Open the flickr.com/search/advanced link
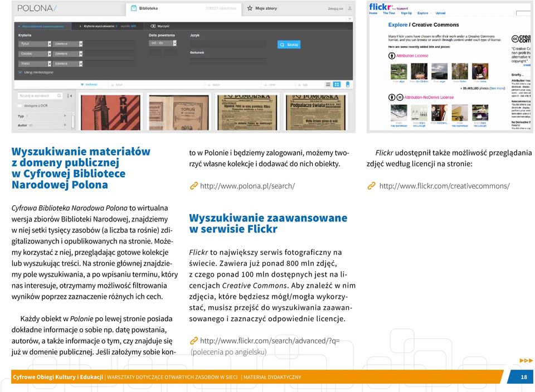Image resolution: width=535 pixels, height=392 pixels. pos(270,341)
